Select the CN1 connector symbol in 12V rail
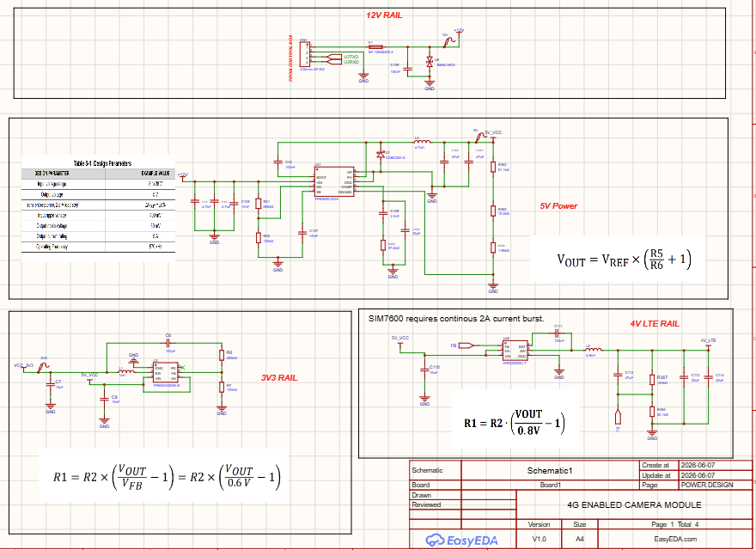This screenshot has height=550, width=756. click(x=306, y=54)
